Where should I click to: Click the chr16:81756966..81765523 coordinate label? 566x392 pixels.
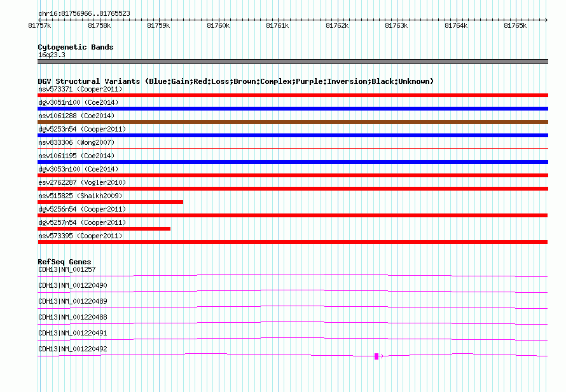click(x=84, y=14)
